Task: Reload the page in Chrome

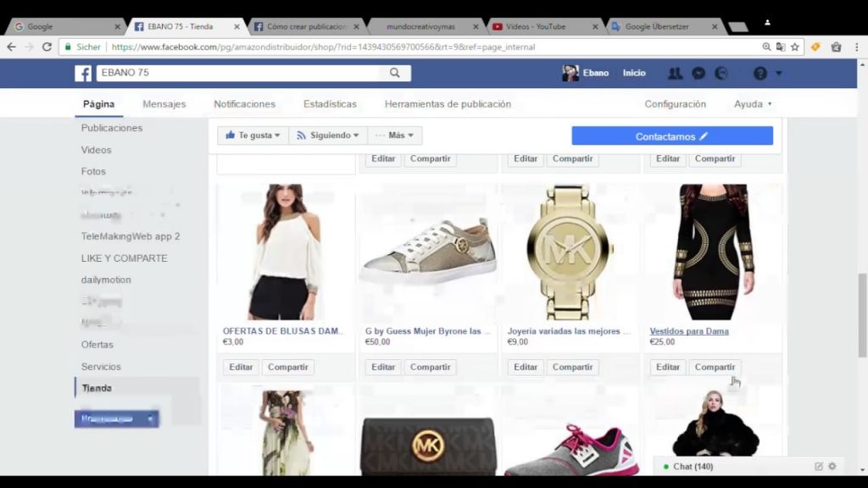Action: (x=47, y=47)
